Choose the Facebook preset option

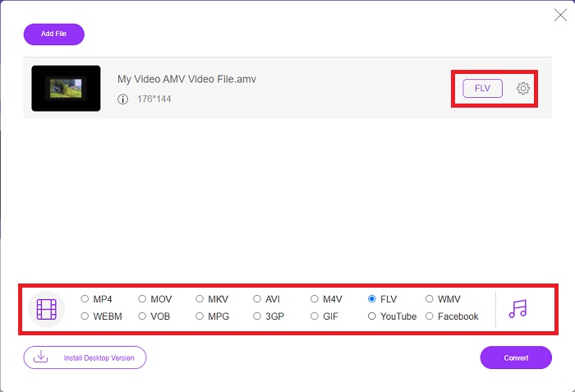click(x=429, y=316)
